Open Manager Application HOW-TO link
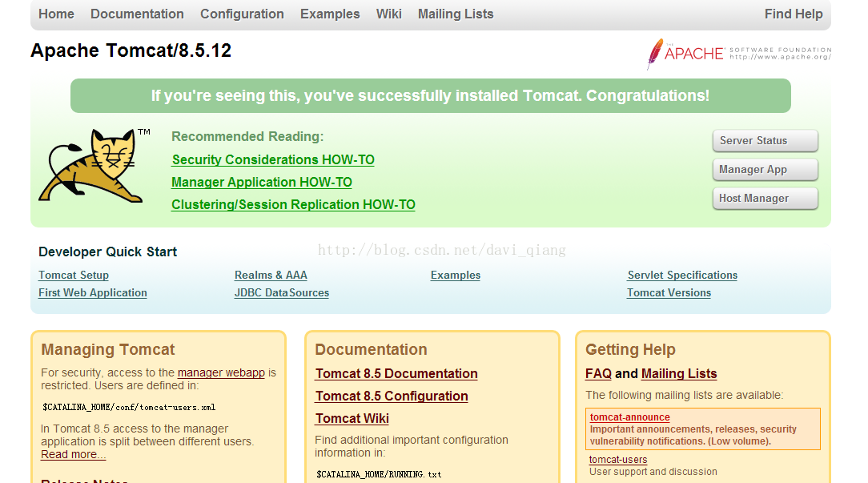Screen dimensions: 868x483 pyautogui.click(x=261, y=183)
